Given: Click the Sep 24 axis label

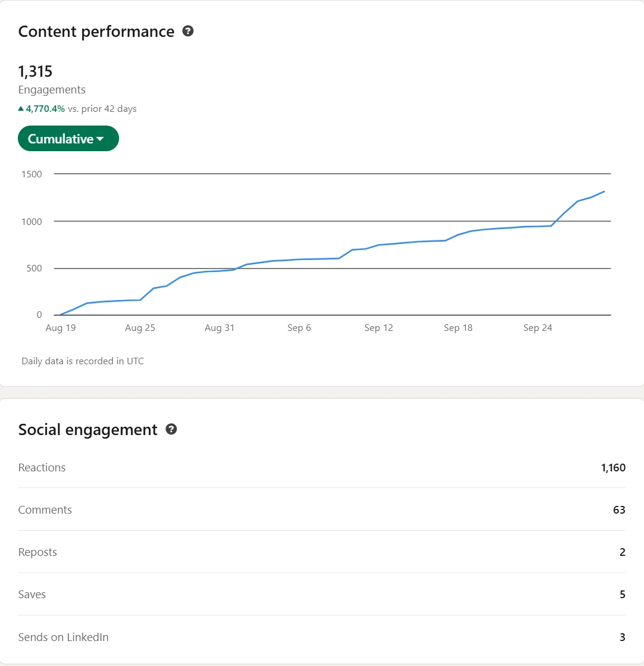Looking at the screenshot, I should pos(537,328).
